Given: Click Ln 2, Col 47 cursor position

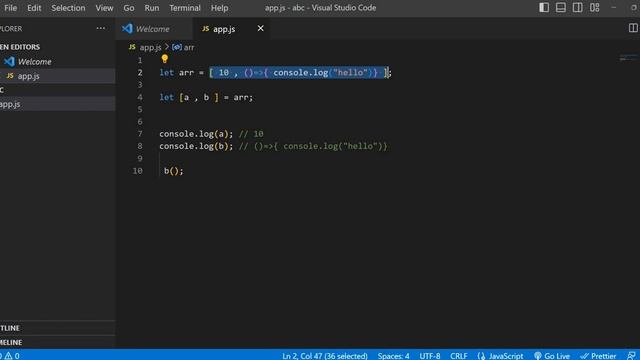Looking at the screenshot, I should [x=325, y=356].
